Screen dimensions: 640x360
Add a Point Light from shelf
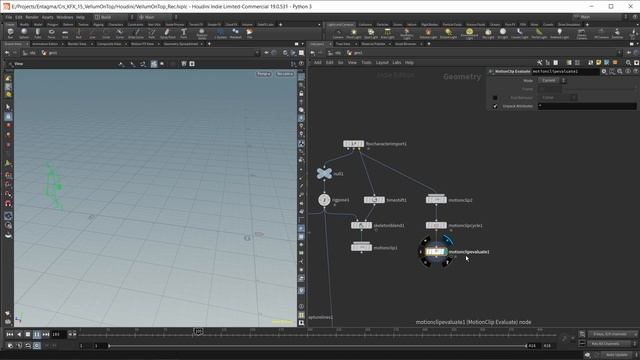pyautogui.click(x=354, y=33)
